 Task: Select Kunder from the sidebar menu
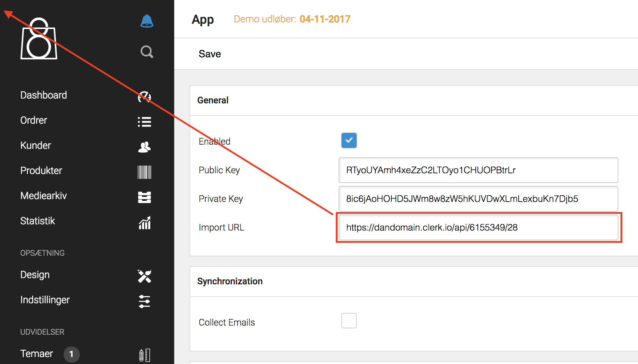[35, 145]
